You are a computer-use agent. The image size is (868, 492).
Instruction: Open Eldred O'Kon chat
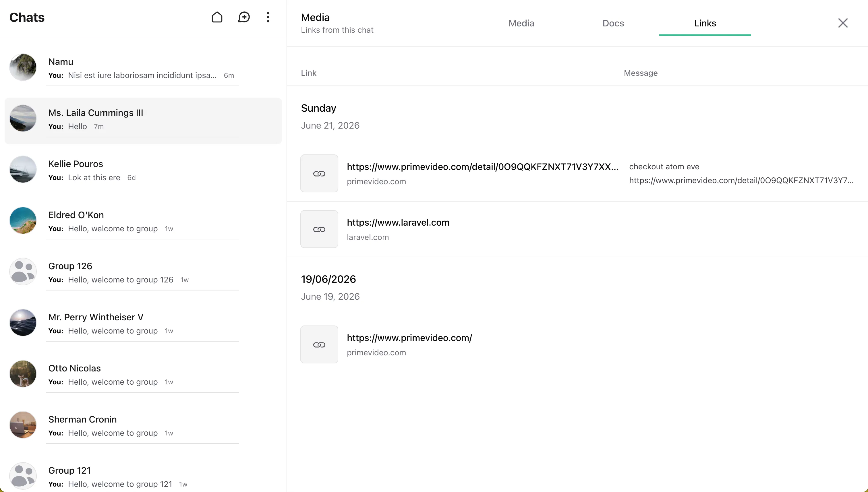click(143, 223)
